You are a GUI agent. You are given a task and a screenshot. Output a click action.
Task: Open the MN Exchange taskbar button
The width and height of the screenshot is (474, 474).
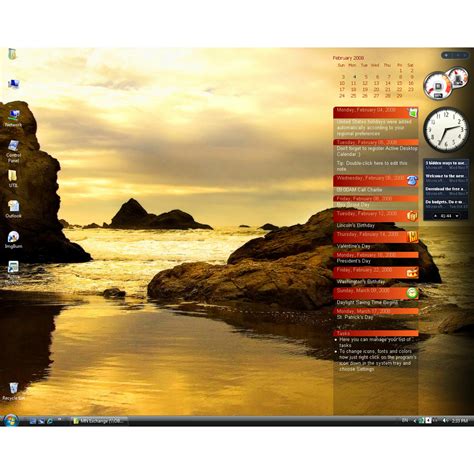point(99,421)
